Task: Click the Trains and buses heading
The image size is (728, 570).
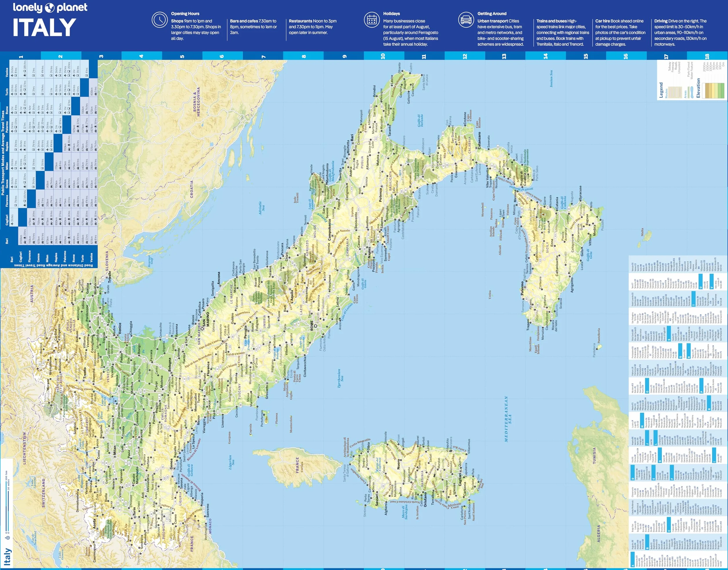Action: click(x=552, y=21)
